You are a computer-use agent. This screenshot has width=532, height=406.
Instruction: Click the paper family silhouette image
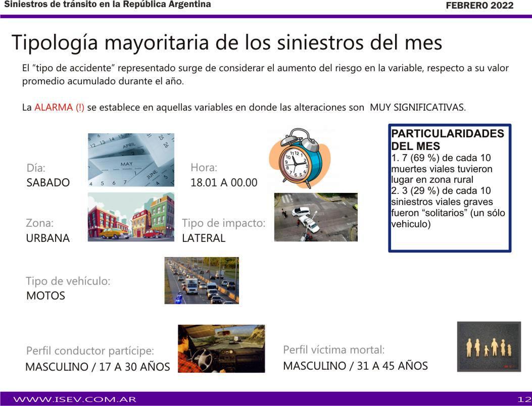(x=489, y=346)
